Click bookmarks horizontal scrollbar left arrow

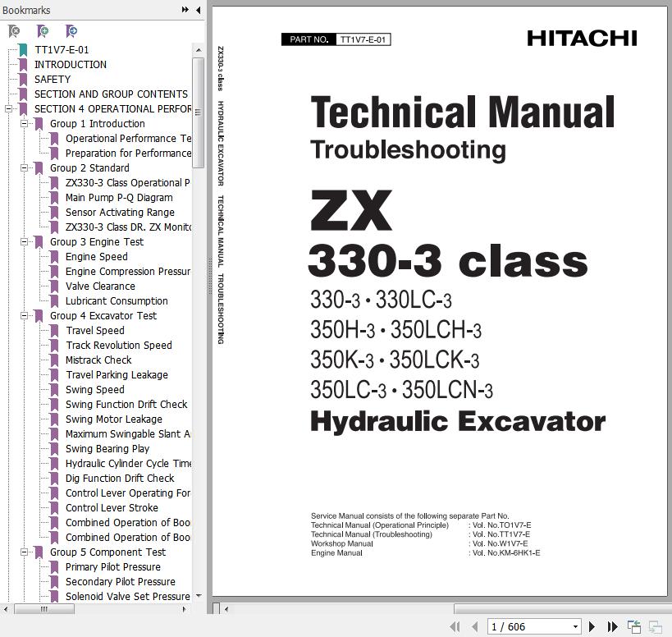[5, 609]
